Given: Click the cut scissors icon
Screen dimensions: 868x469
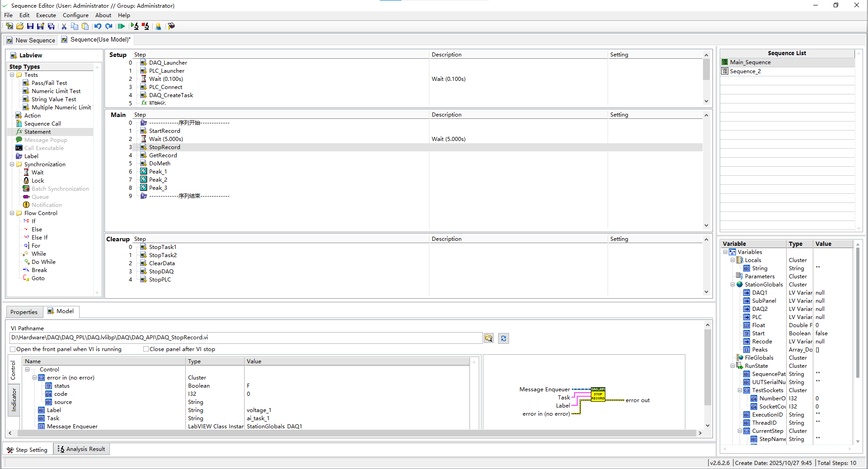Looking at the screenshot, I should tap(64, 26).
